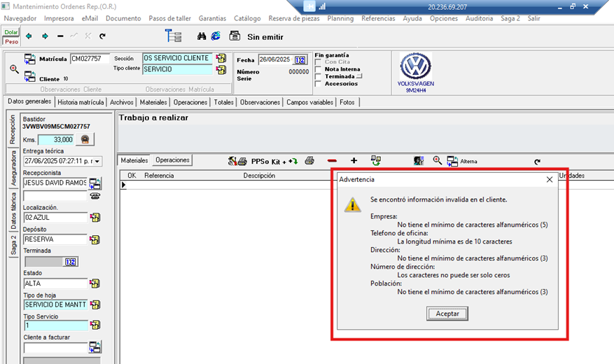Go to next record with right arrow

click(x=45, y=36)
